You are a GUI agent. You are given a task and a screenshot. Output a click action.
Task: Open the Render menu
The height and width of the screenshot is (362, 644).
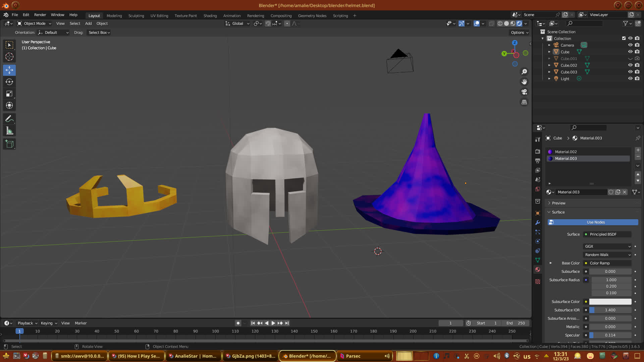click(40, 15)
